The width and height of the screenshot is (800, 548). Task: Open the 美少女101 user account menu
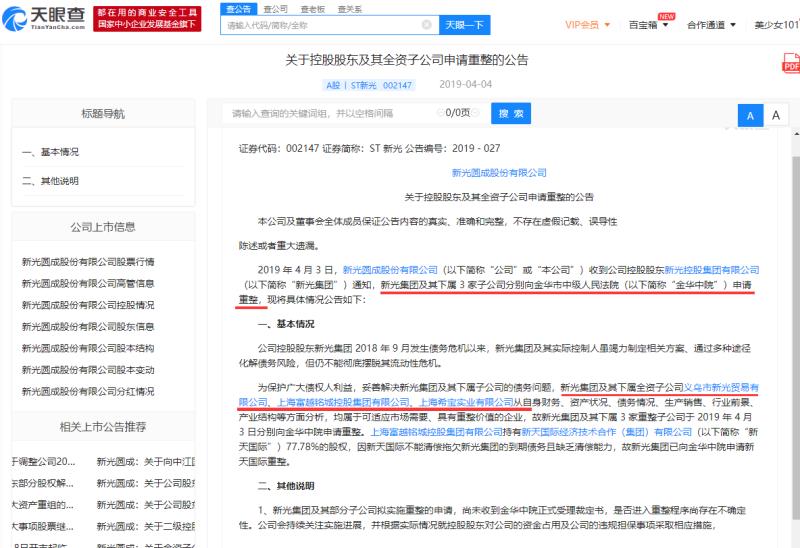click(x=777, y=25)
